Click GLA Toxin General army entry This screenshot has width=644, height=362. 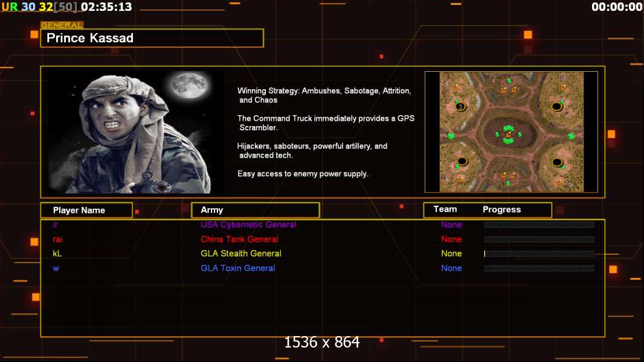tap(238, 268)
